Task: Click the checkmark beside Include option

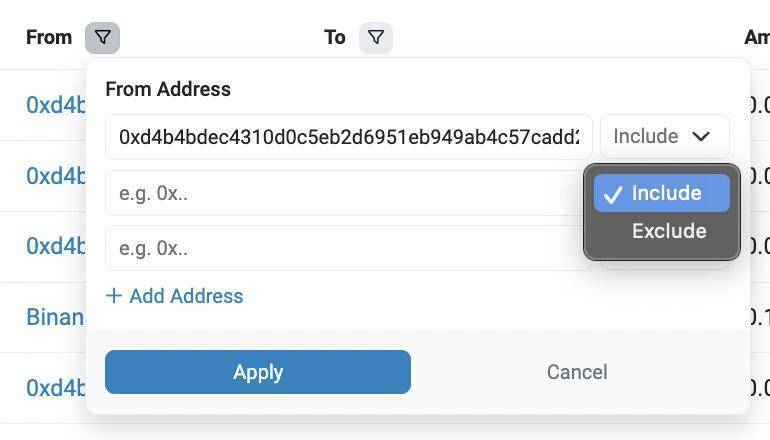Action: click(x=613, y=194)
